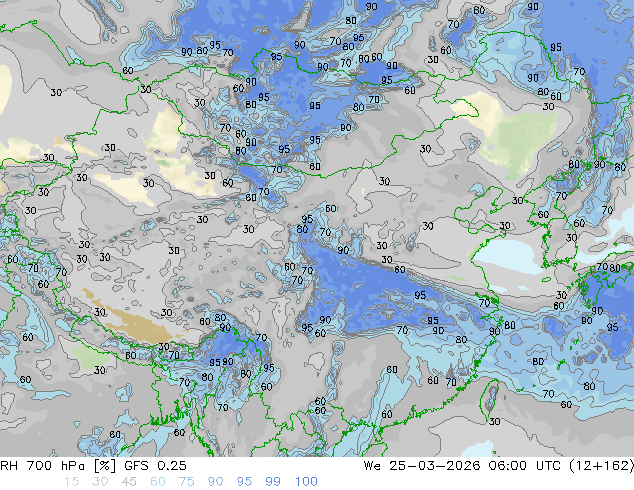Select the 90 value in the color legend

point(215,482)
